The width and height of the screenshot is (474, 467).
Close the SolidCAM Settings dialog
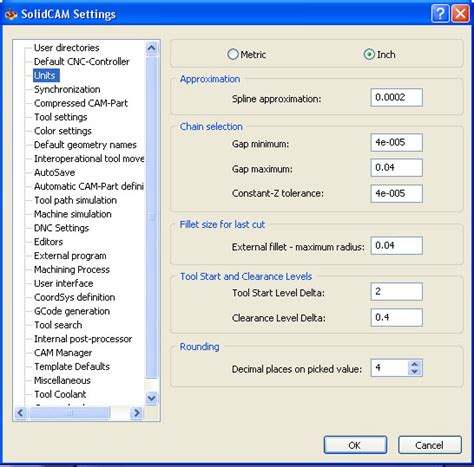[x=461, y=14]
